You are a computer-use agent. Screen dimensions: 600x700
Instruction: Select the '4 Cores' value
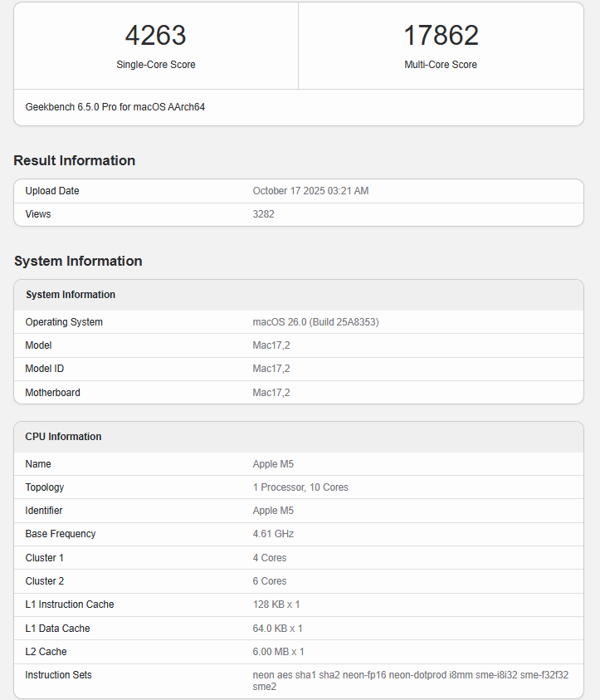tap(270, 558)
